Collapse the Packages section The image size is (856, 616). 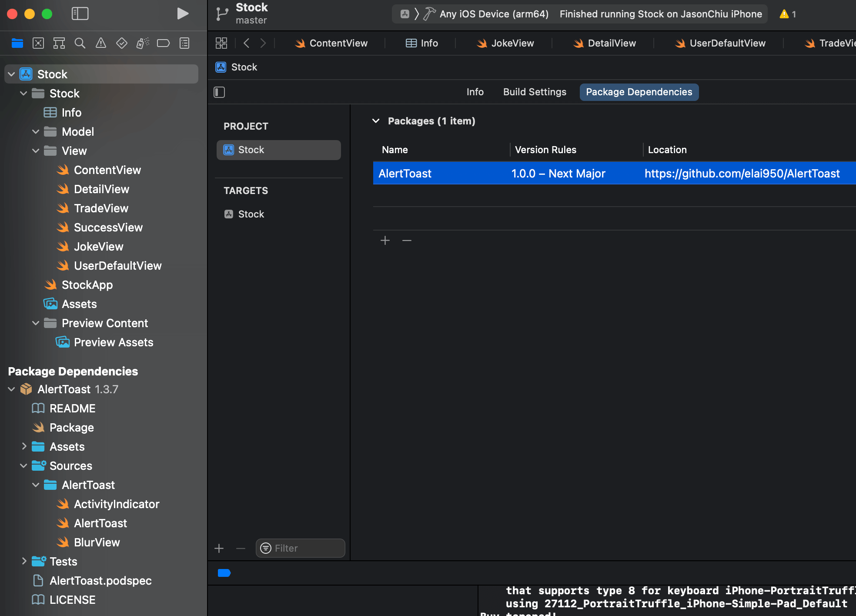click(376, 121)
